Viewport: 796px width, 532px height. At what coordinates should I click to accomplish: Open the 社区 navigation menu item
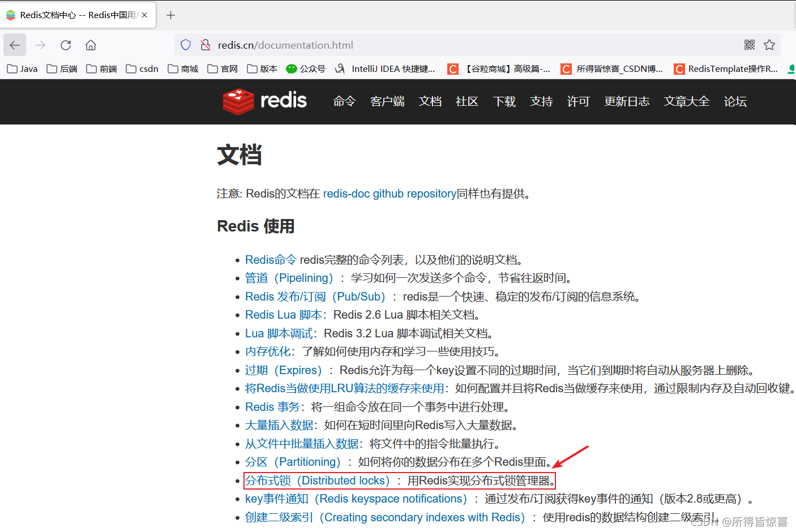(x=467, y=101)
